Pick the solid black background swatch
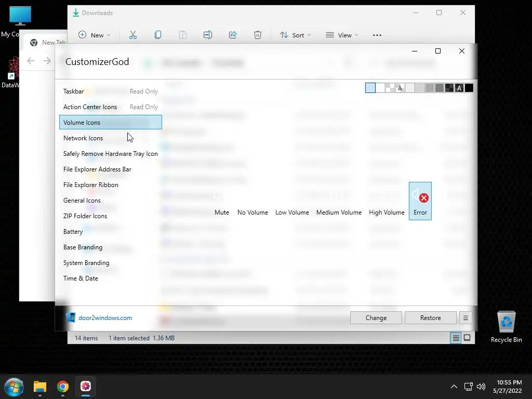Screen dimensions: 532x399 (469, 88)
